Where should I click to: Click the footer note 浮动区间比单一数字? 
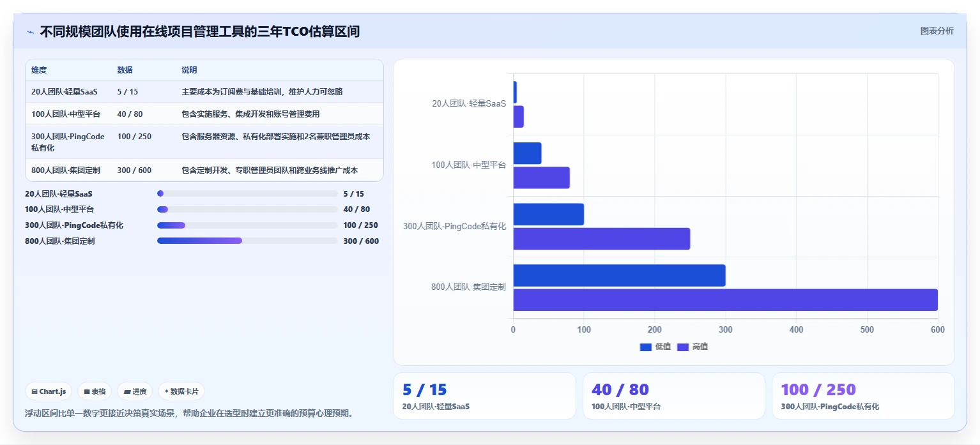[189, 413]
